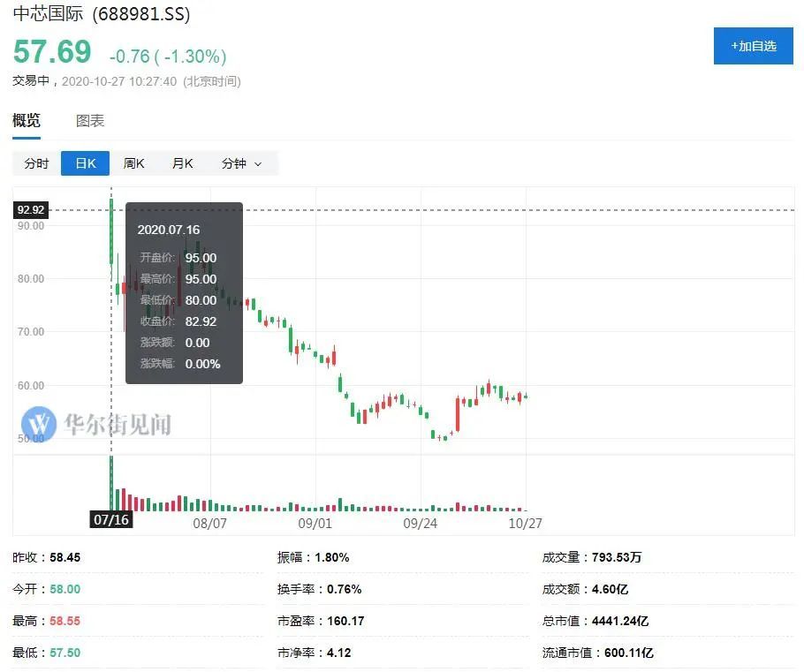Image resolution: width=804 pixels, height=672 pixels.
Task: Click the 开盘价 95.00 tooltip row
Action: point(178,258)
